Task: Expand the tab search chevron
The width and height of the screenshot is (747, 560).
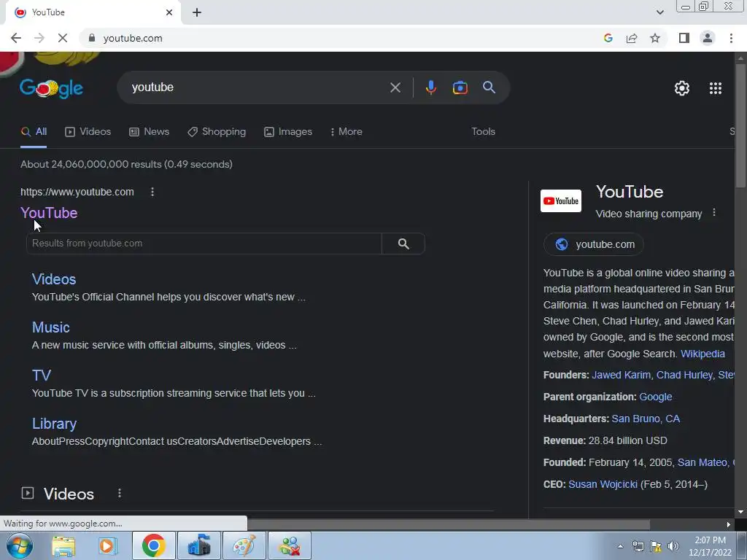Action: point(659,12)
